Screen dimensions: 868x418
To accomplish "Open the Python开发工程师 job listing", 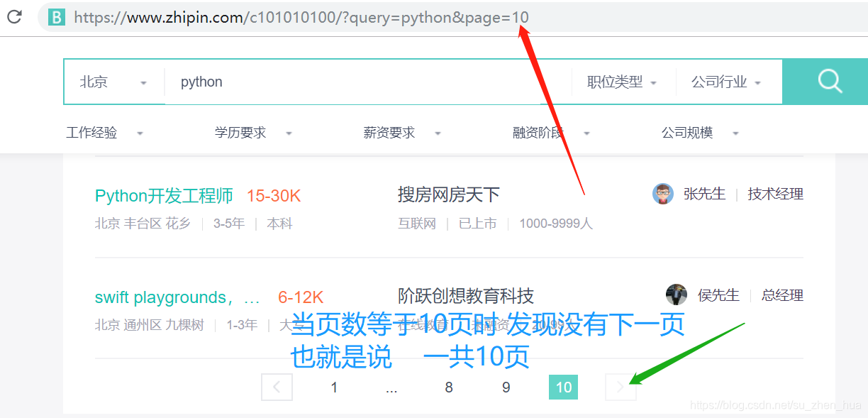I will (x=164, y=196).
